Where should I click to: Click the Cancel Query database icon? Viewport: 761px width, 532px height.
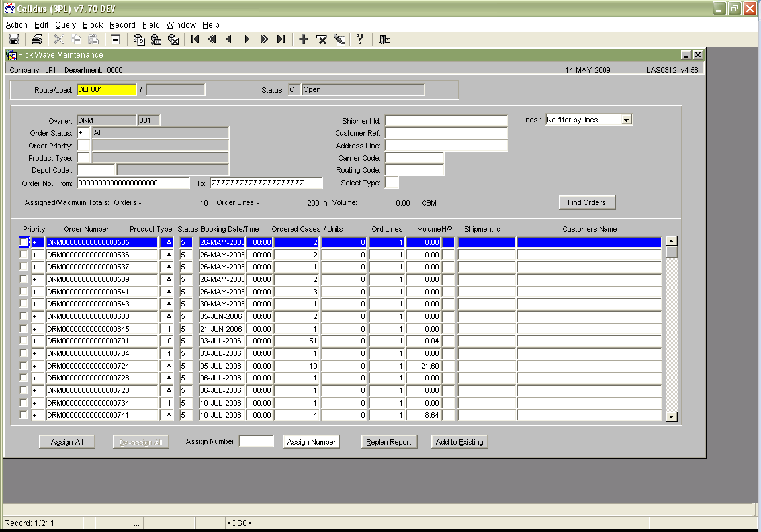173,39
